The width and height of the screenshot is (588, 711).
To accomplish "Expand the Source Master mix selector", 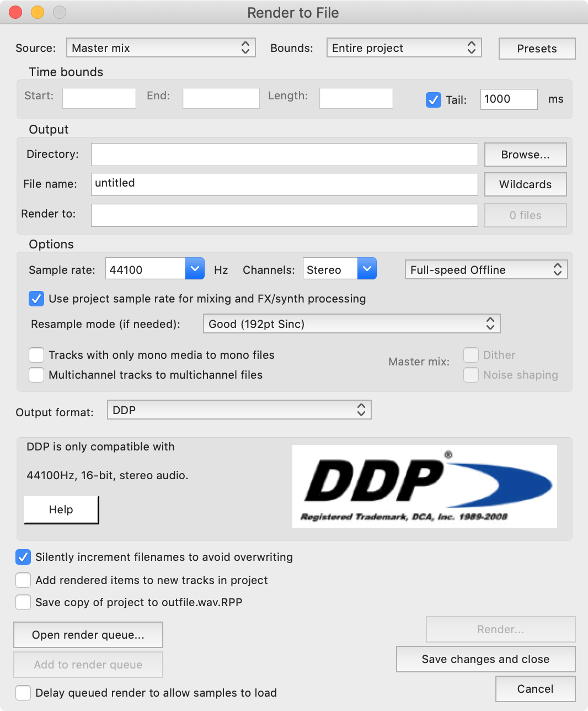I will tap(161, 48).
